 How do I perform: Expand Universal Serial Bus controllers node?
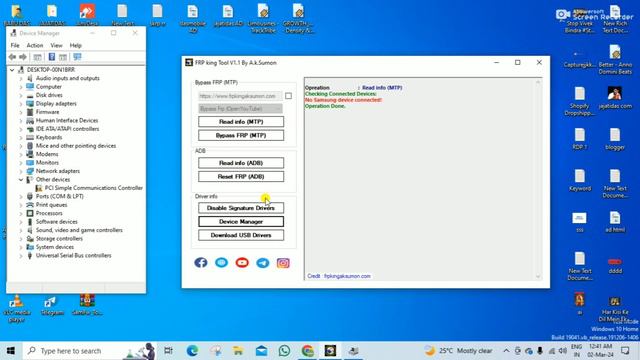21,256
